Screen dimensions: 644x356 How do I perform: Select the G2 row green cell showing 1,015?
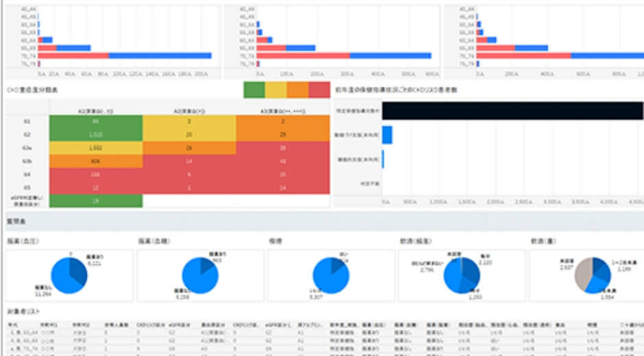click(x=96, y=135)
